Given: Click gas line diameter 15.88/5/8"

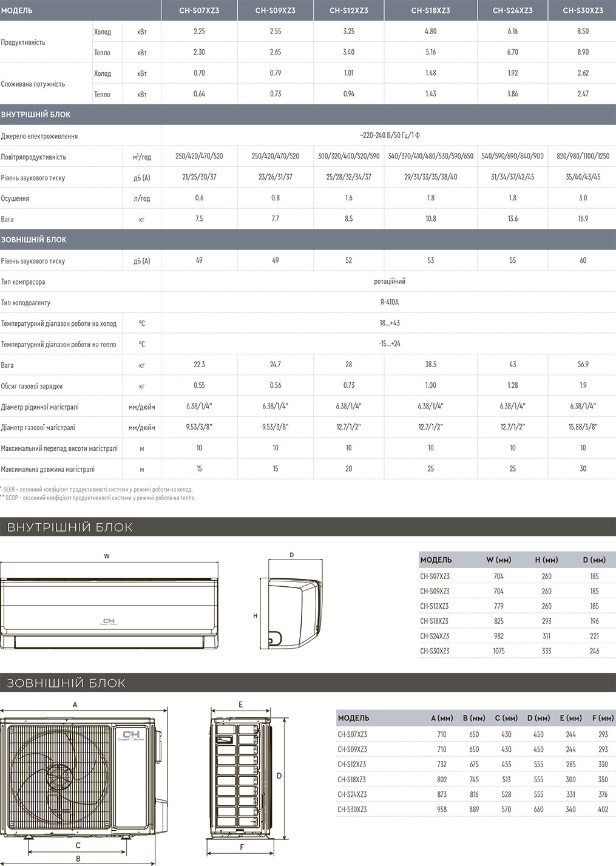Looking at the screenshot, I should coord(583,427).
